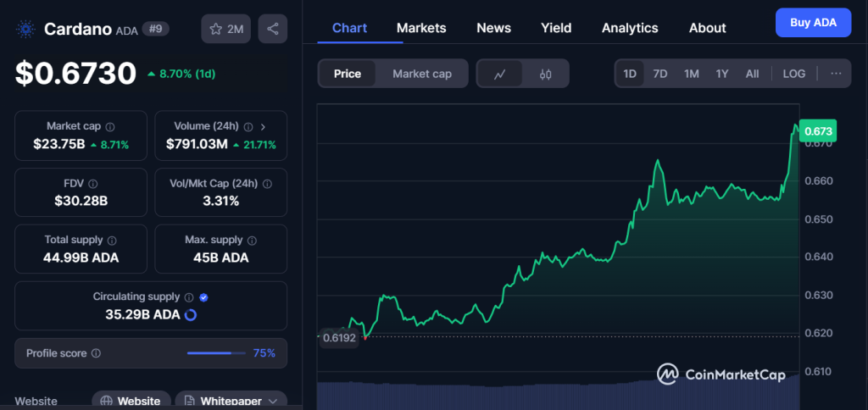Open the Analytics tab

[x=630, y=28]
